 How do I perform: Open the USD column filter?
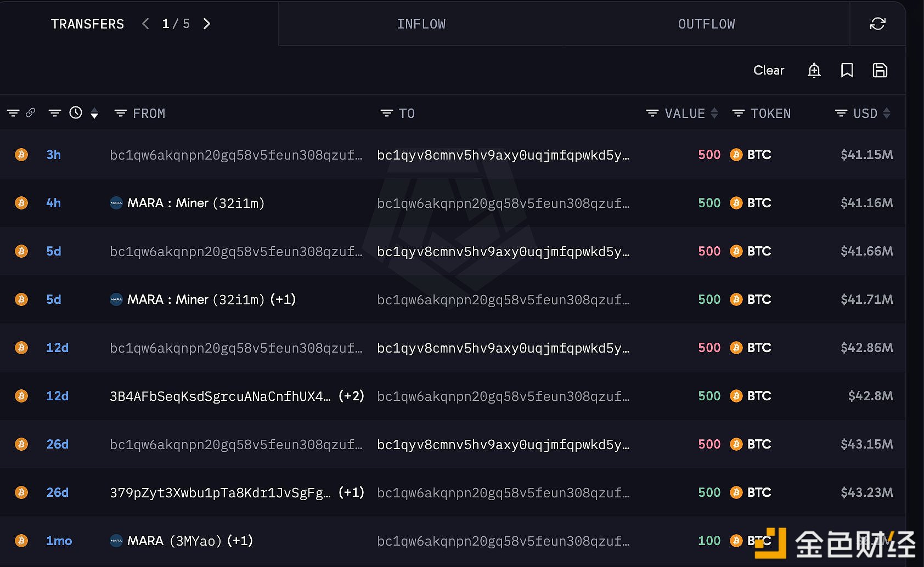[841, 113]
